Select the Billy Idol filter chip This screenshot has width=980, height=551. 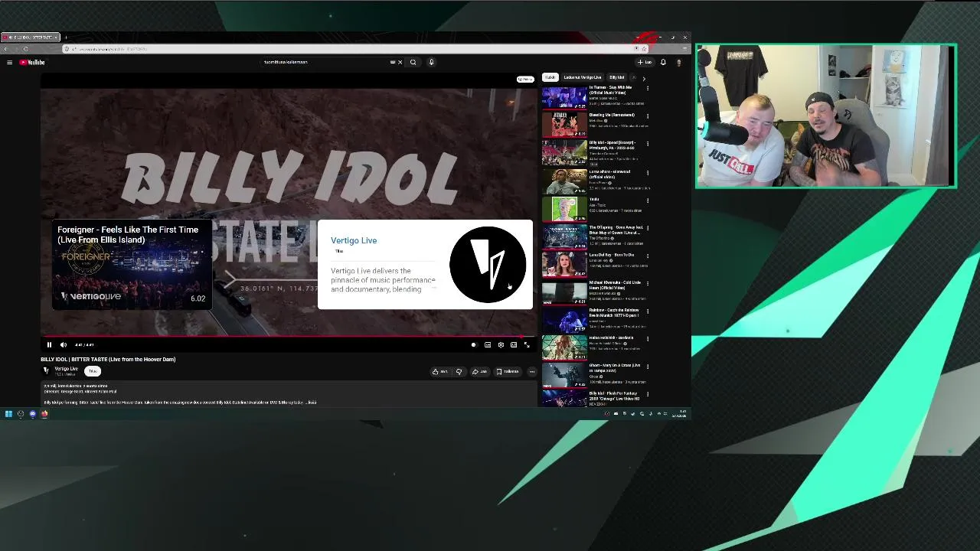pyautogui.click(x=617, y=77)
